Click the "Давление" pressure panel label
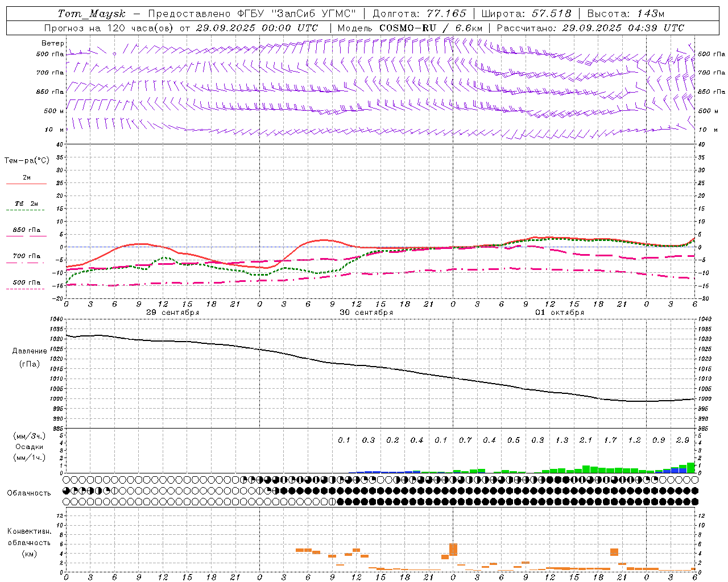This screenshot has width=728, height=582. coord(30,351)
